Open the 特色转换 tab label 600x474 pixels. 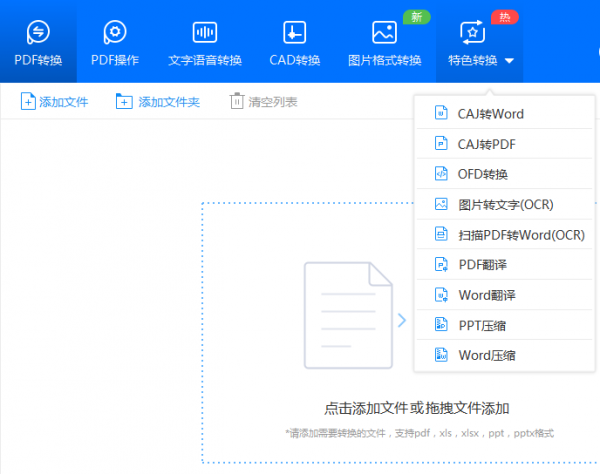(473, 60)
